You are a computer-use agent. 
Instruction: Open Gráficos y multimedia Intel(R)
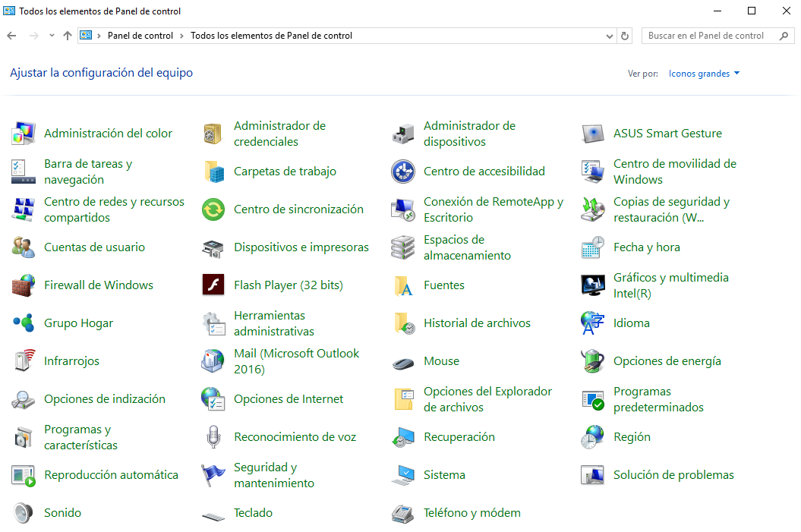tap(671, 285)
